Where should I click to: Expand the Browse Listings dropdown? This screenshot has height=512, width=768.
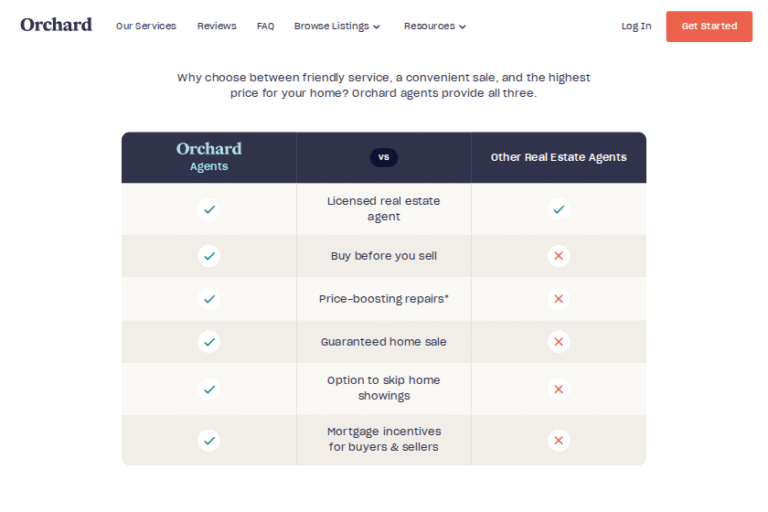tap(337, 26)
